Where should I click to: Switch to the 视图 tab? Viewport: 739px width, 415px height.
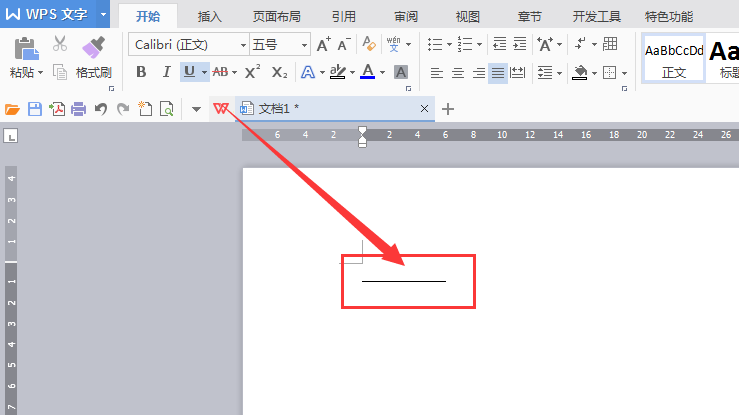pyautogui.click(x=468, y=16)
